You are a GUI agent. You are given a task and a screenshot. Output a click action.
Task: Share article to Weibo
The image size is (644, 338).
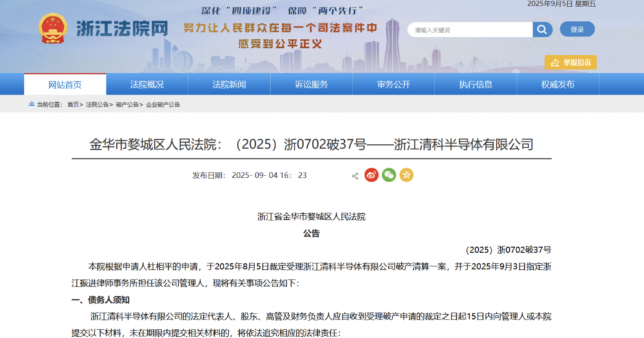(x=371, y=175)
